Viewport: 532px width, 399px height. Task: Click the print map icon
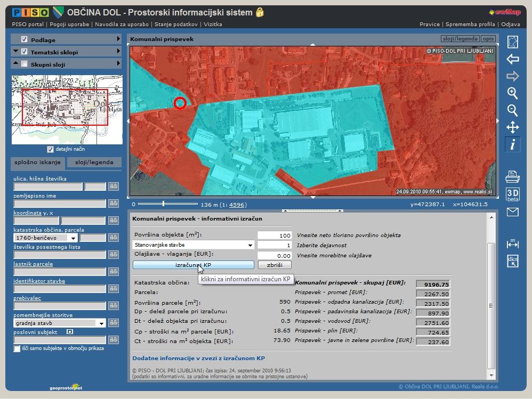click(512, 176)
